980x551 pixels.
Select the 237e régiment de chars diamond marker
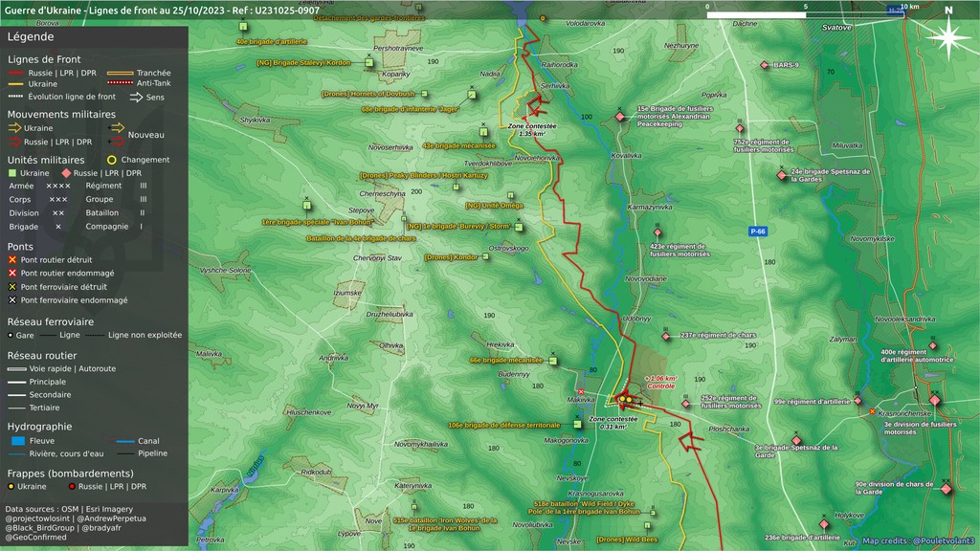click(666, 336)
